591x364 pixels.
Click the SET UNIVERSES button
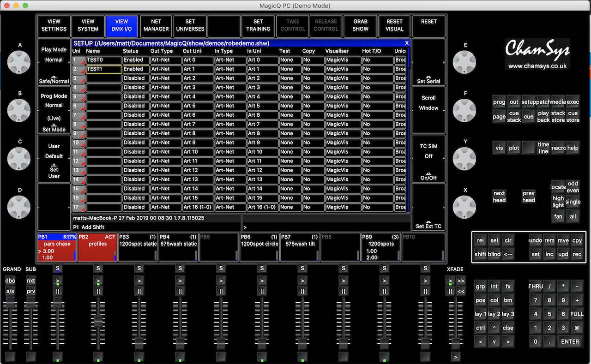click(x=190, y=25)
